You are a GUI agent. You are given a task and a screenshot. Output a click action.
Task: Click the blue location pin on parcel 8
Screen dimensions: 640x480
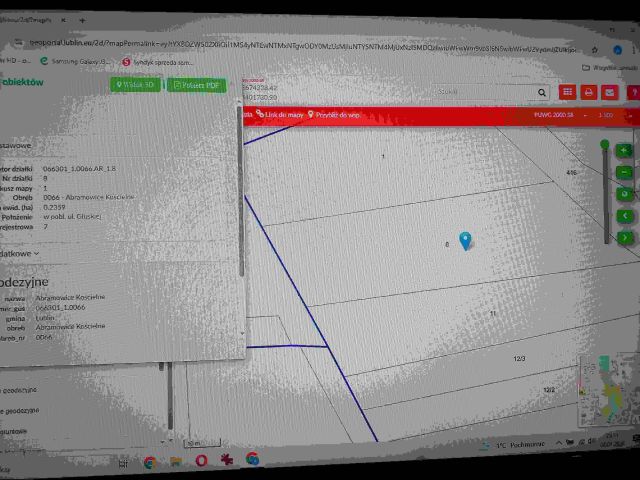(465, 240)
